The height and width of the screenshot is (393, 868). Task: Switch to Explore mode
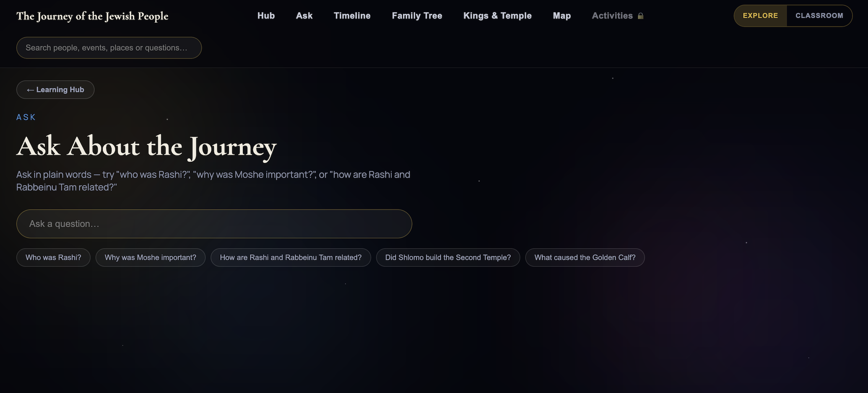click(x=760, y=16)
